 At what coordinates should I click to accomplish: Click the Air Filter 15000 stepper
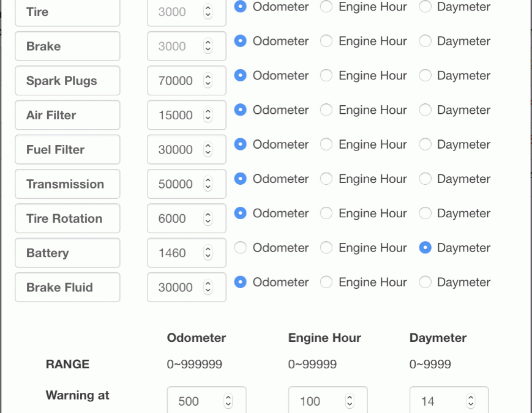point(208,115)
